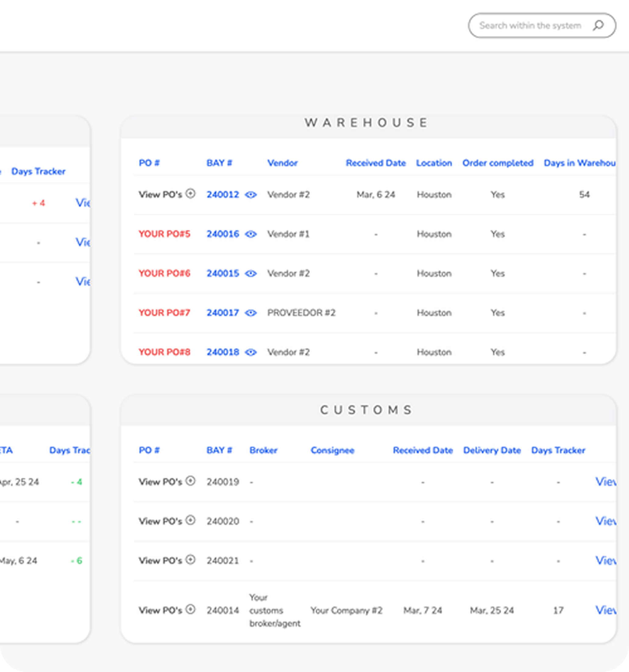629x672 pixels.
Task: Click Order completed column header
Action: click(x=498, y=163)
